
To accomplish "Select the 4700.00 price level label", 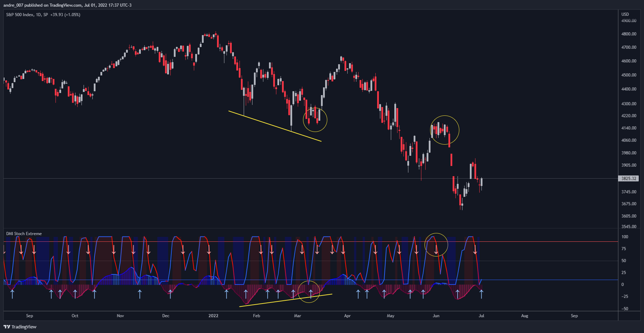I will (629, 47).
